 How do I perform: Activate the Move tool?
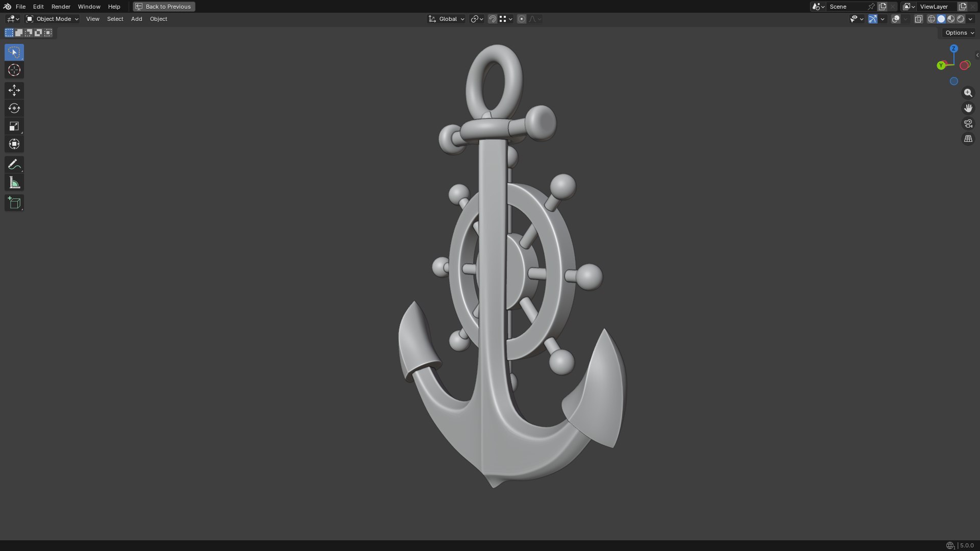14,90
